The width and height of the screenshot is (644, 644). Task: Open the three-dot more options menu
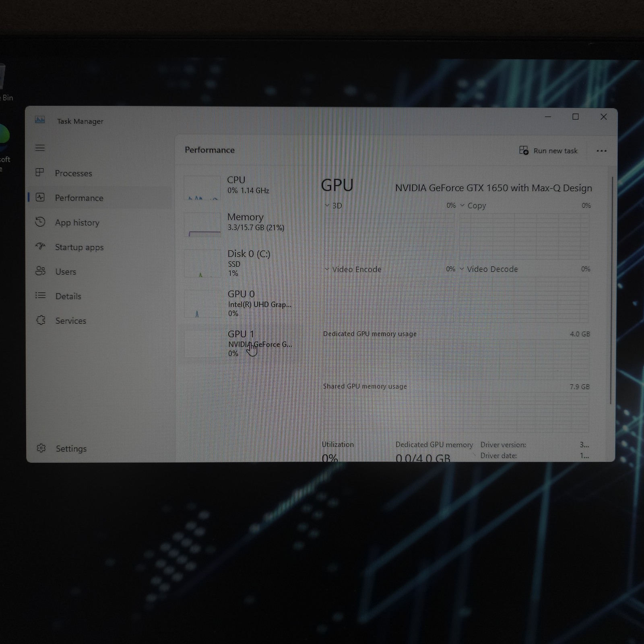click(x=601, y=151)
